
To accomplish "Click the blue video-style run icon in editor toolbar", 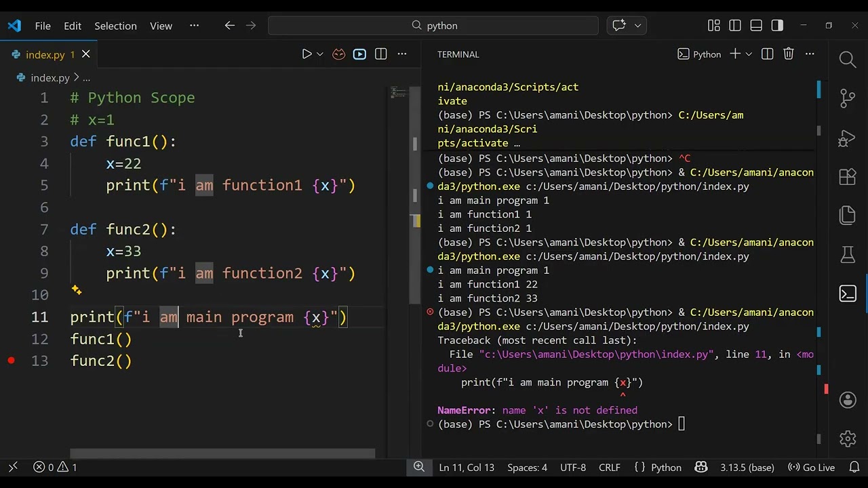I will 359,54.
